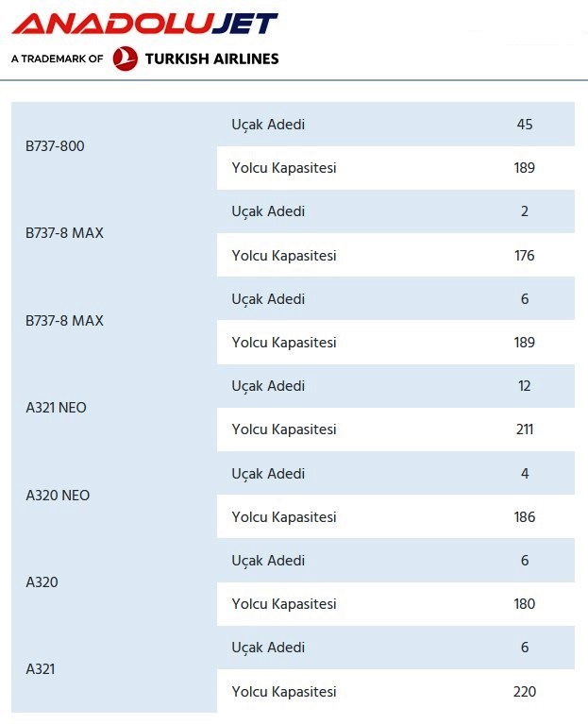Click 'Yolcu Kapasitesi' label in A321 row

[284, 692]
